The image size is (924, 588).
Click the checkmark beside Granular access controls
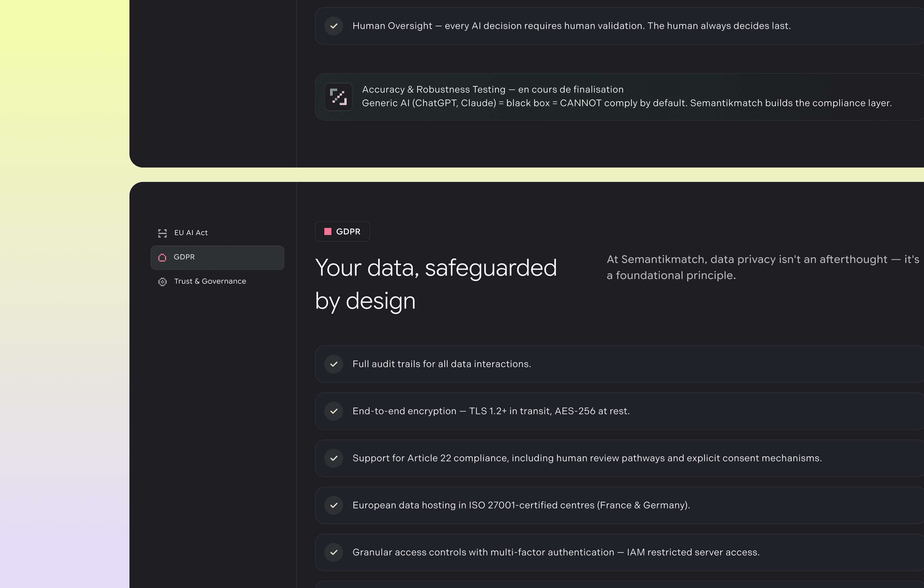click(x=333, y=552)
